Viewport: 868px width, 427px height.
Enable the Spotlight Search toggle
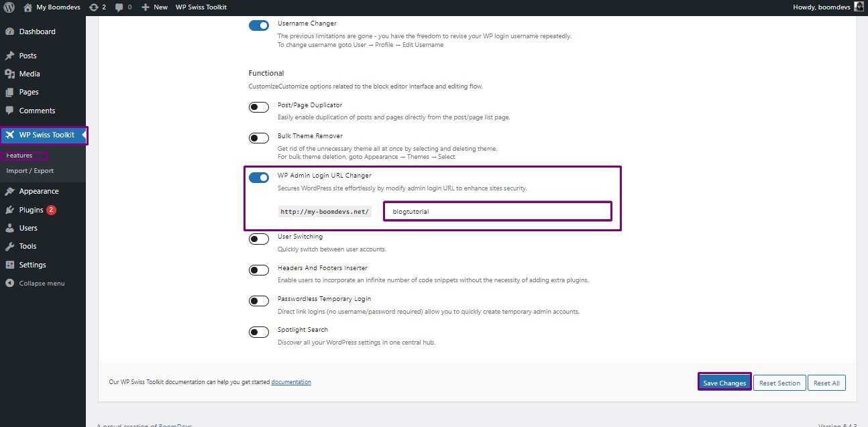259,332
